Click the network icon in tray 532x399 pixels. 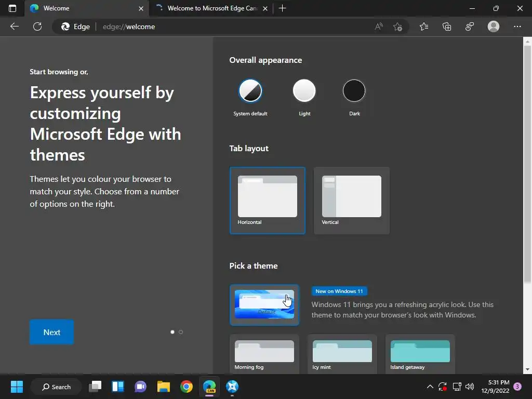pos(457,387)
